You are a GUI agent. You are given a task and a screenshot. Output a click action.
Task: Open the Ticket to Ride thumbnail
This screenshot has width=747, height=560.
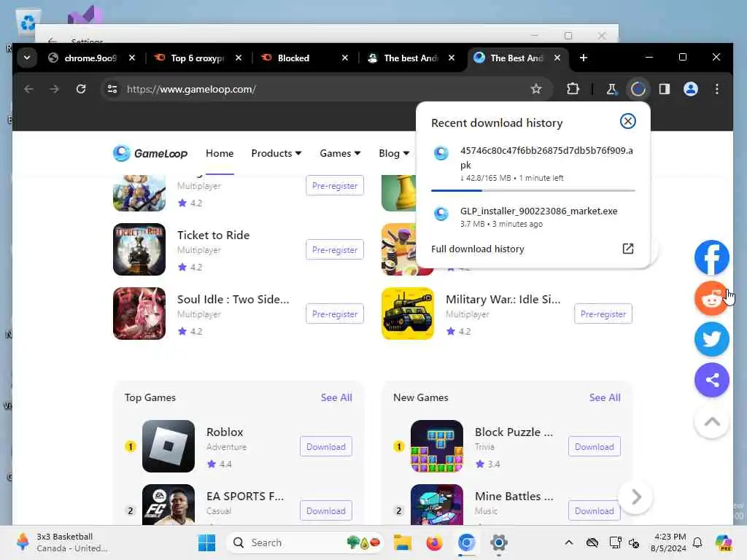point(139,249)
